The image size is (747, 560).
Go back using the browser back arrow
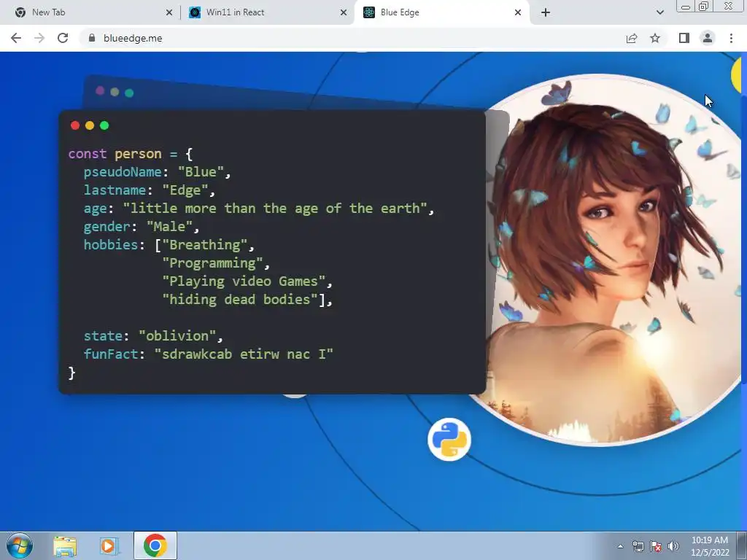[x=16, y=38]
